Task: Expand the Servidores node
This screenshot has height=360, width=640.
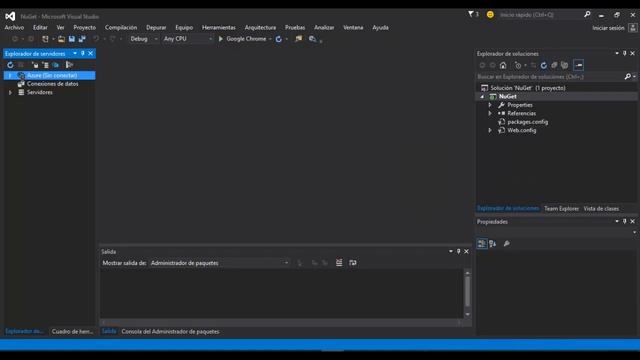Action: [10, 93]
